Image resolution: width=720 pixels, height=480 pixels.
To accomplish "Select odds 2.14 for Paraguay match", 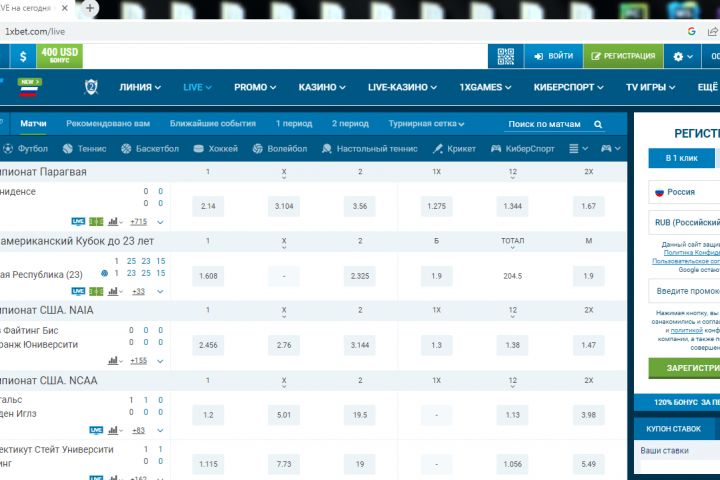I will [208, 206].
